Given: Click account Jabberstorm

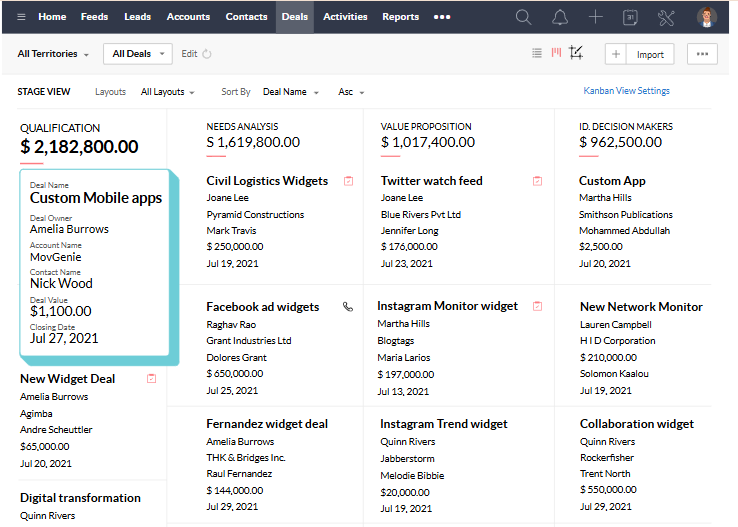Looking at the screenshot, I should click(407, 459).
